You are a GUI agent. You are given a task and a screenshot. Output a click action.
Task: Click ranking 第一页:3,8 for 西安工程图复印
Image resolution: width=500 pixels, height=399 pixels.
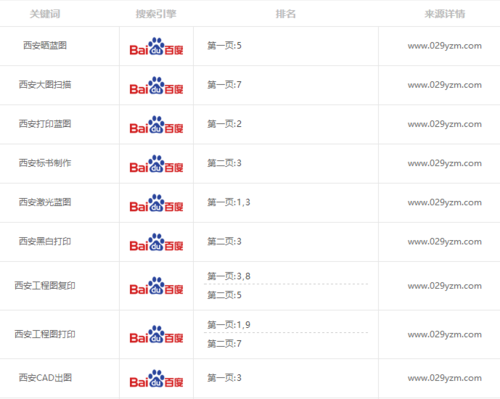click(229, 276)
